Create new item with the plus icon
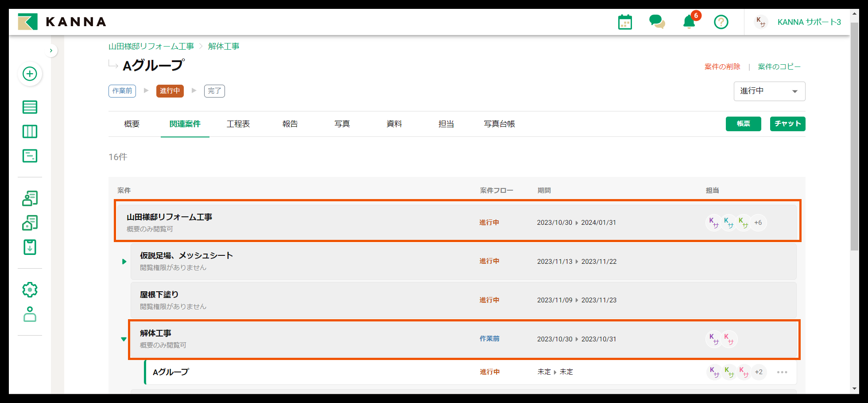Image resolution: width=868 pixels, height=403 pixels. (x=30, y=74)
